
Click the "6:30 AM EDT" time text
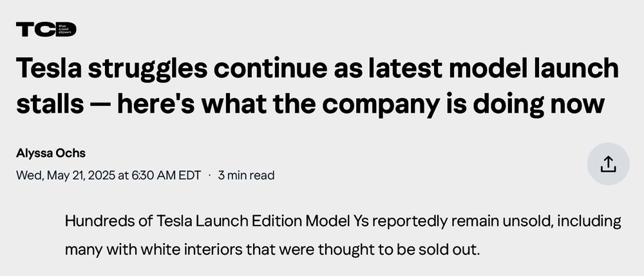[166, 175]
